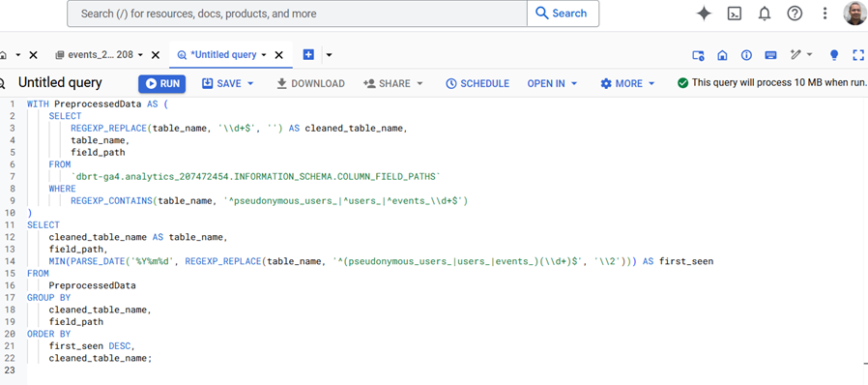Close the *Untitled query tab
Image resolution: width=868 pixels, height=385 pixels.
[x=279, y=55]
